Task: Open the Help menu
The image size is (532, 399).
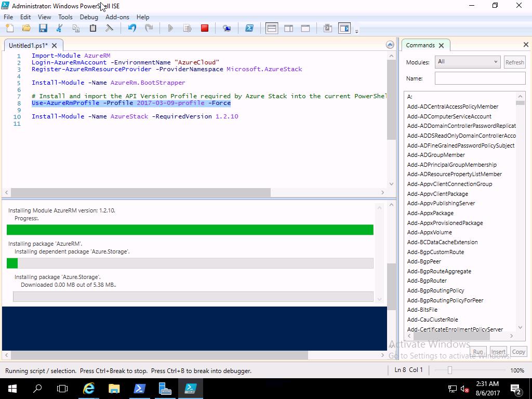Action: 143,17
